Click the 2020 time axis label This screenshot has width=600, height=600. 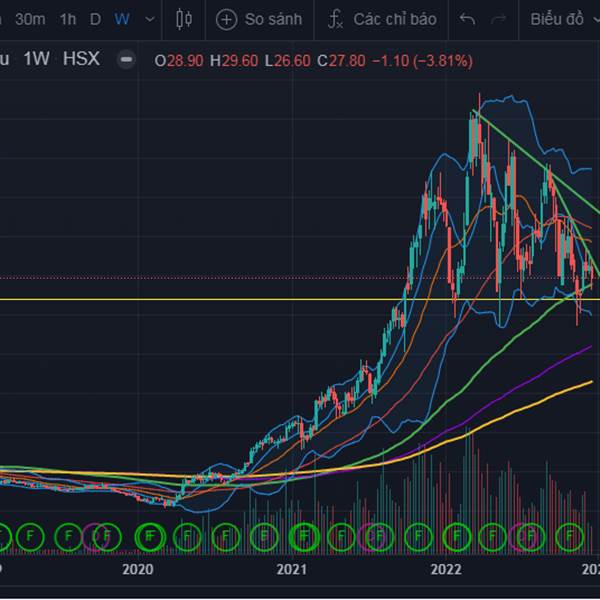138,569
